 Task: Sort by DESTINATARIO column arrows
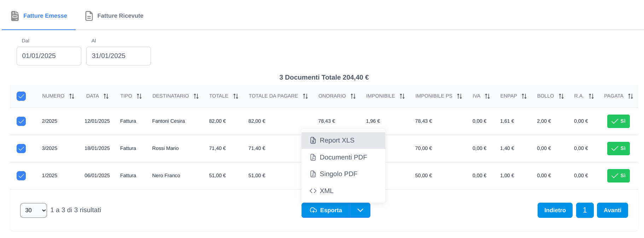click(x=196, y=96)
